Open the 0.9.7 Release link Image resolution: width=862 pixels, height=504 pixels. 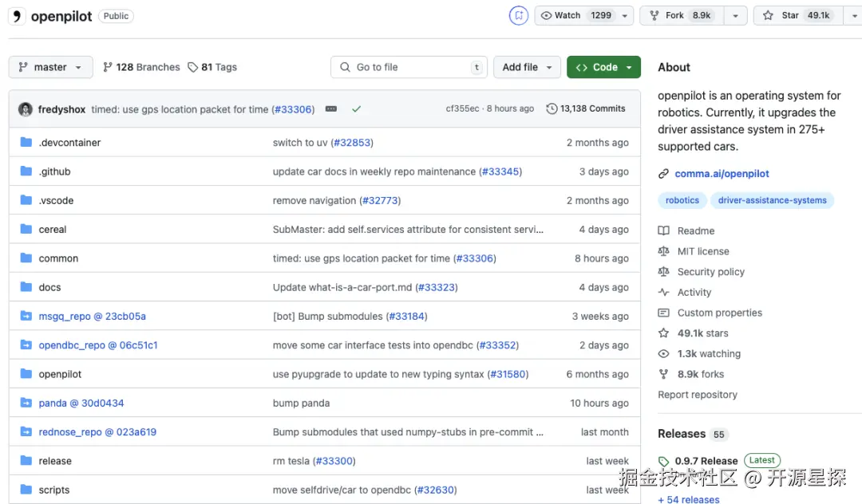[706, 461]
